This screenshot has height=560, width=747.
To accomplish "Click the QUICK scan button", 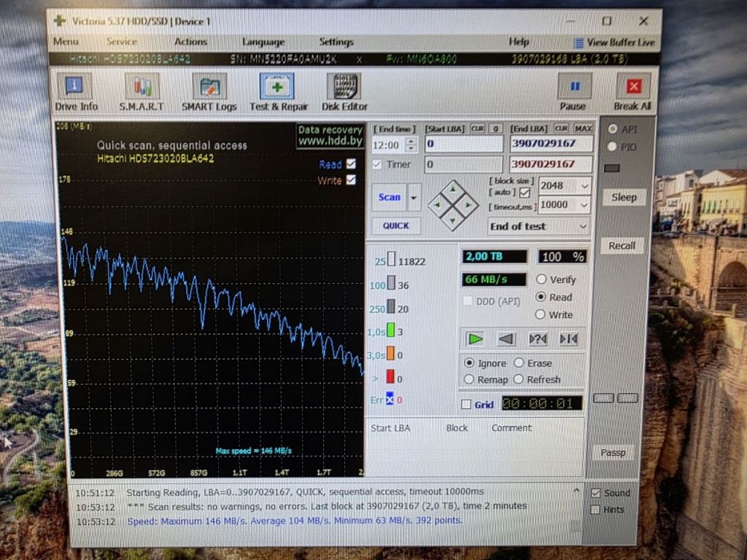I will (x=396, y=226).
